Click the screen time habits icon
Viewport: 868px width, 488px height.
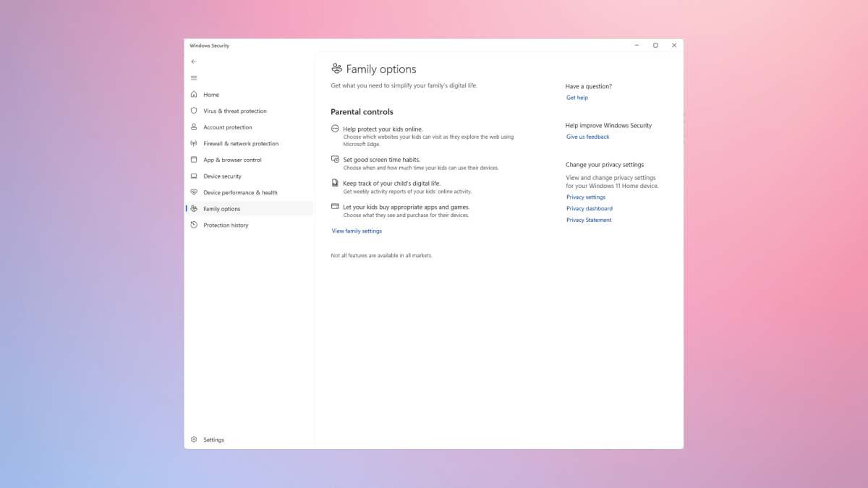[335, 159]
